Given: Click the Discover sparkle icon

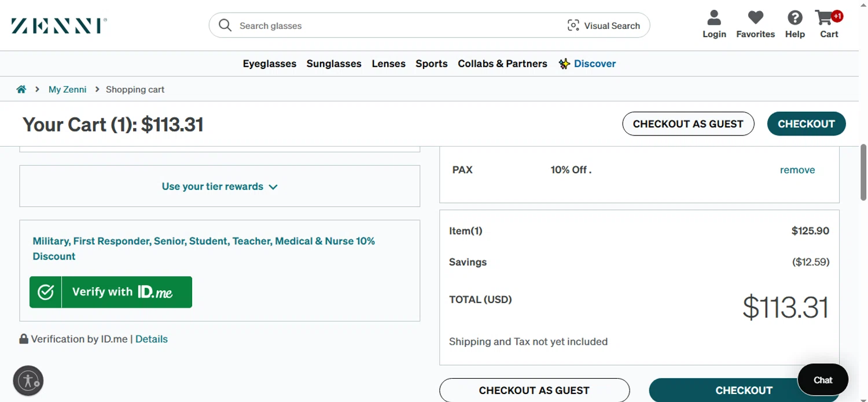Looking at the screenshot, I should pyautogui.click(x=564, y=64).
